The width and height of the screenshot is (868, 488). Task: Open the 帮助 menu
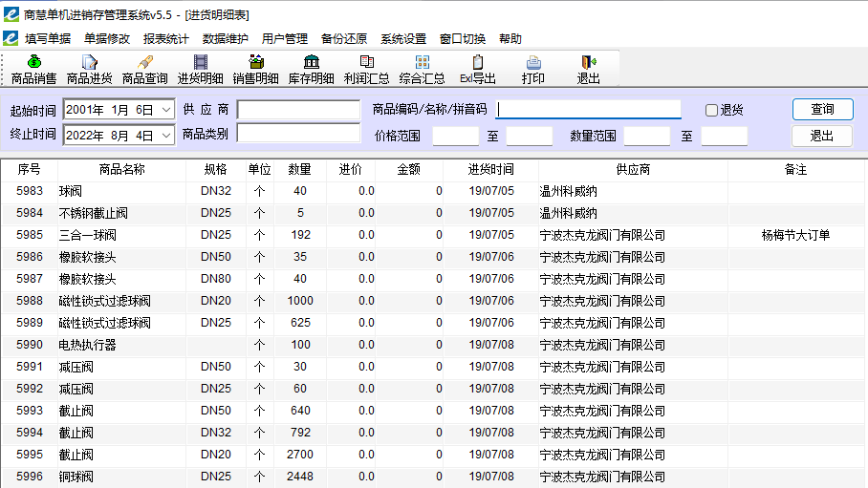(510, 39)
